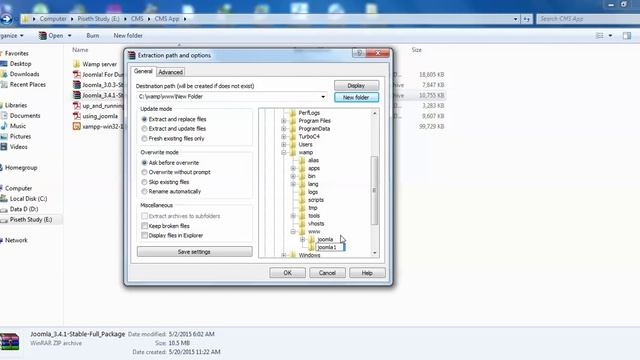640x360 pixels.
Task: Click the xampp-win32 installer icon
Action: click(76, 127)
